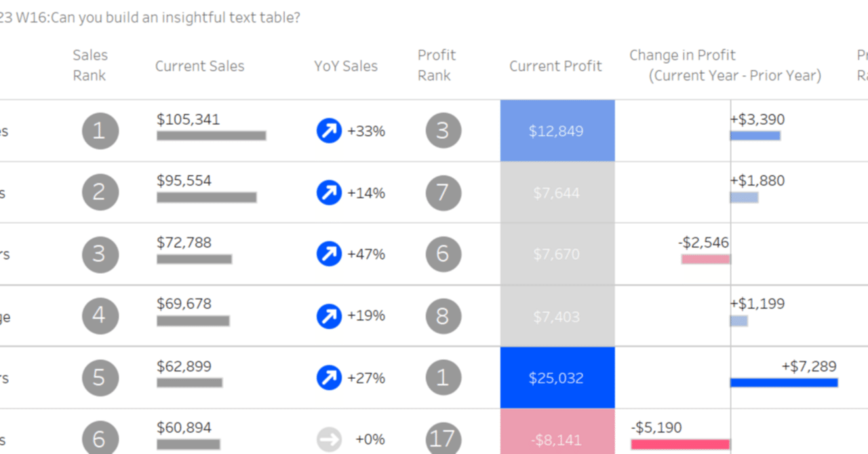
Task: Select the Profit Rank 17 circle
Action: [443, 439]
